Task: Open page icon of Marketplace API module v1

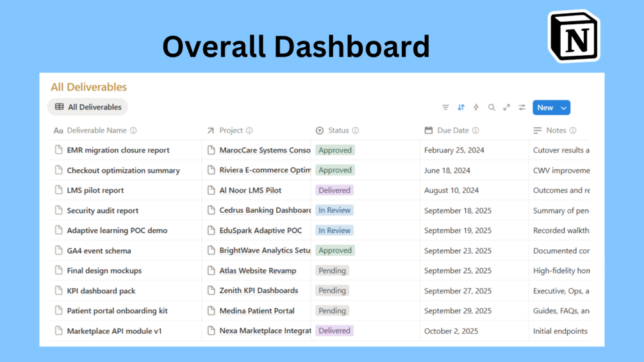Action: coord(59,331)
